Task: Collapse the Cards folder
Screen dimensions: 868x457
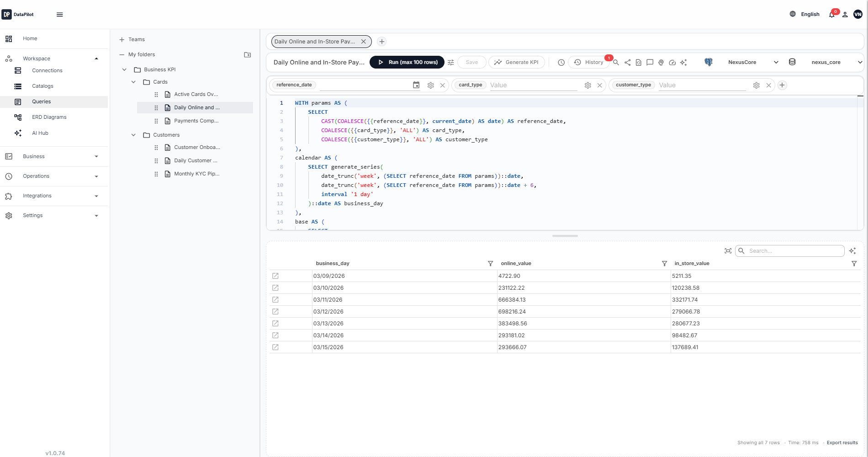Action: pos(133,82)
